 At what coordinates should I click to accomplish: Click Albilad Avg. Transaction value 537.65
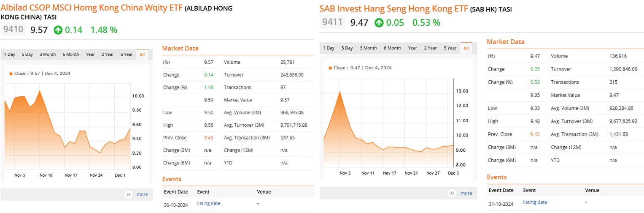point(287,138)
